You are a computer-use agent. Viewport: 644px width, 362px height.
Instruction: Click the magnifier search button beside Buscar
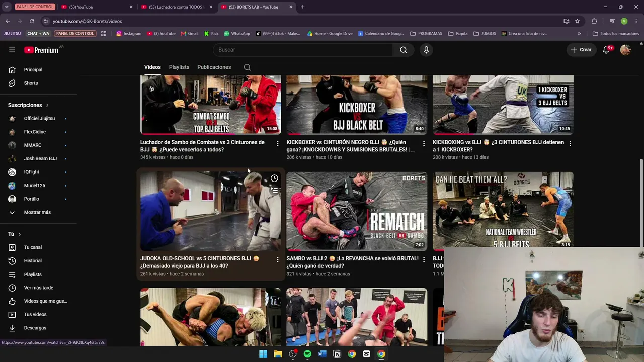pyautogui.click(x=404, y=50)
